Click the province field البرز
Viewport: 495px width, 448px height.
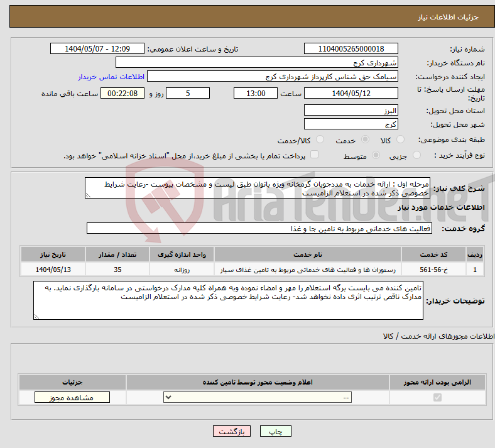[x=351, y=110]
